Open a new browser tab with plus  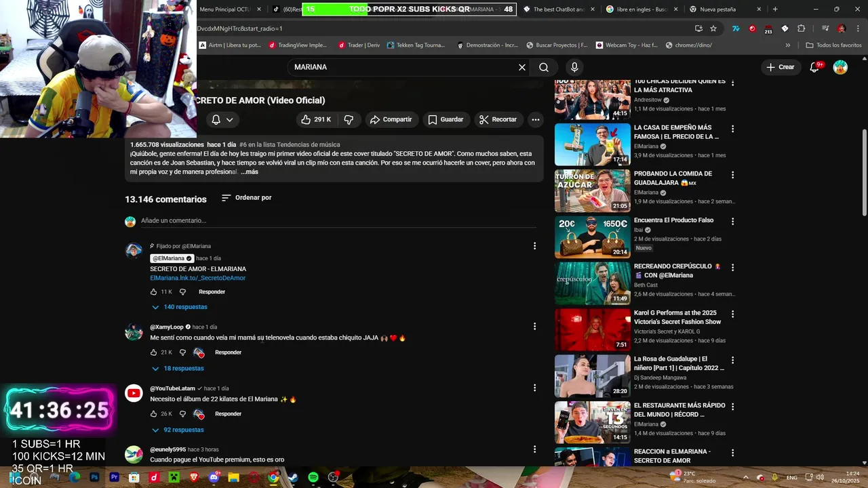pos(775,9)
